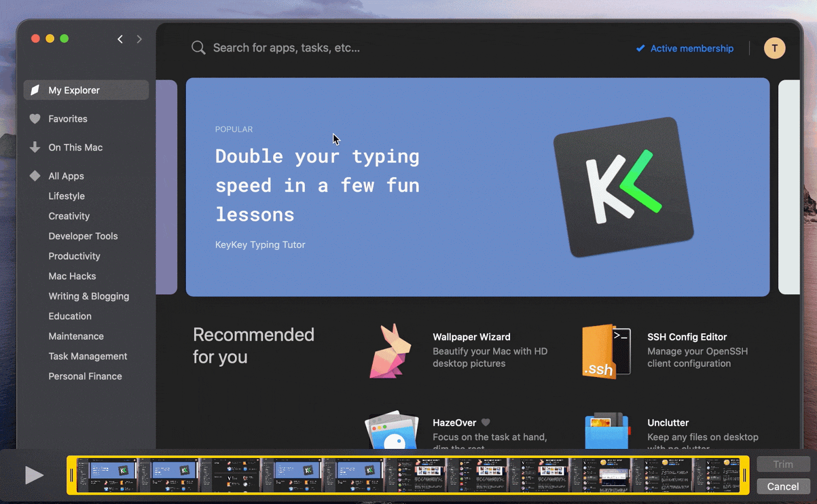
Task: Open the SSH Config Editor icon
Action: [607, 351]
